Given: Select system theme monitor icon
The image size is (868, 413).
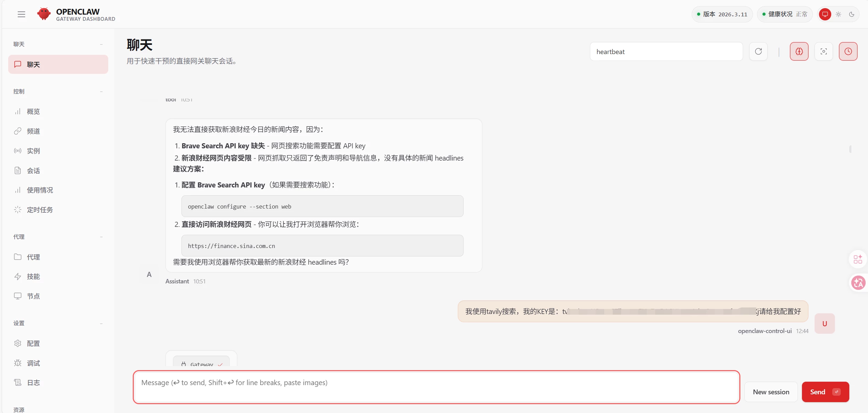Looking at the screenshot, I should click(x=825, y=14).
